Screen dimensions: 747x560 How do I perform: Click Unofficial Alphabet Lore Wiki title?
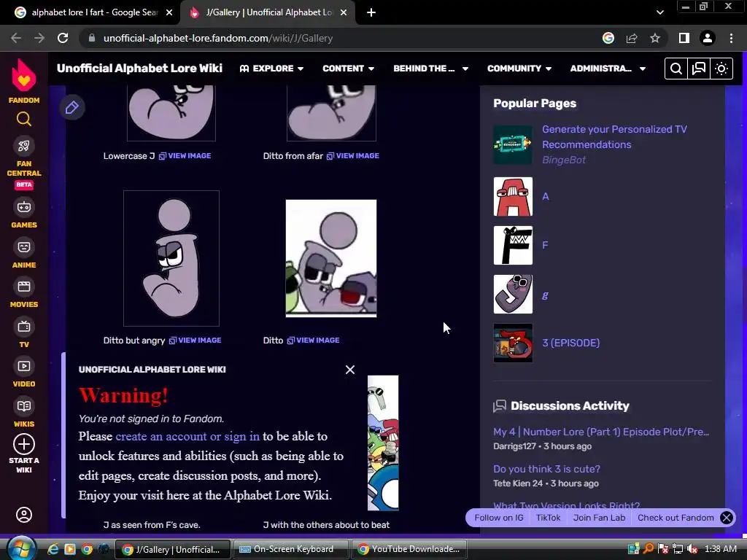pos(139,68)
